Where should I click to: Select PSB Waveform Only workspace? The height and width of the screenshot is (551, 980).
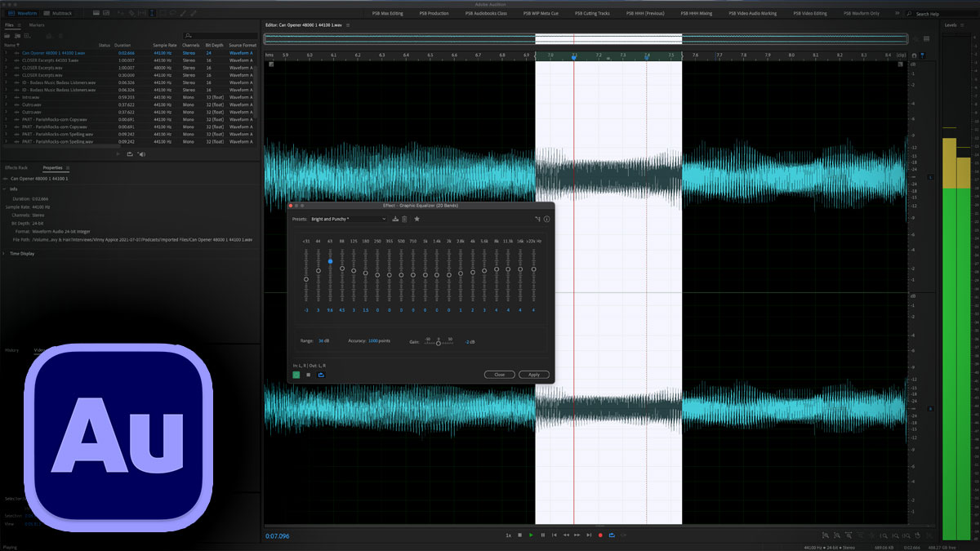pos(862,14)
